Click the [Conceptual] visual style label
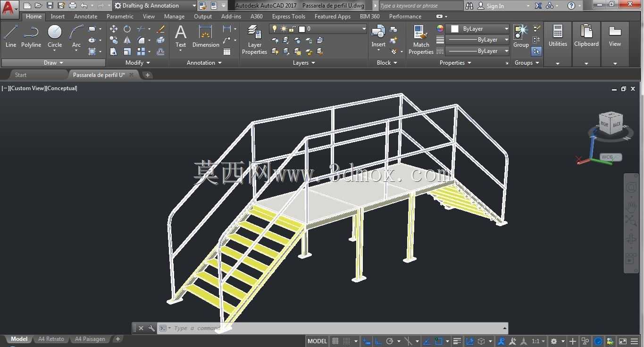The width and height of the screenshot is (644, 347). tap(61, 88)
